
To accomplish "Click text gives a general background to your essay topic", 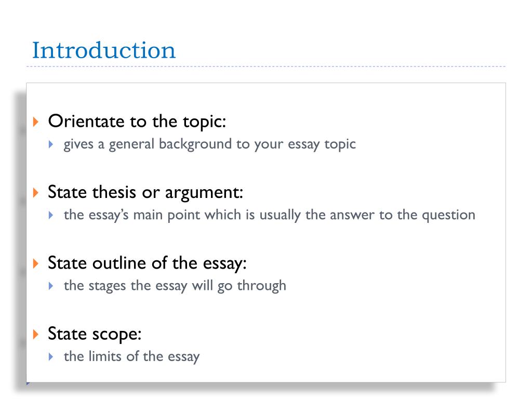I will 210,144.
